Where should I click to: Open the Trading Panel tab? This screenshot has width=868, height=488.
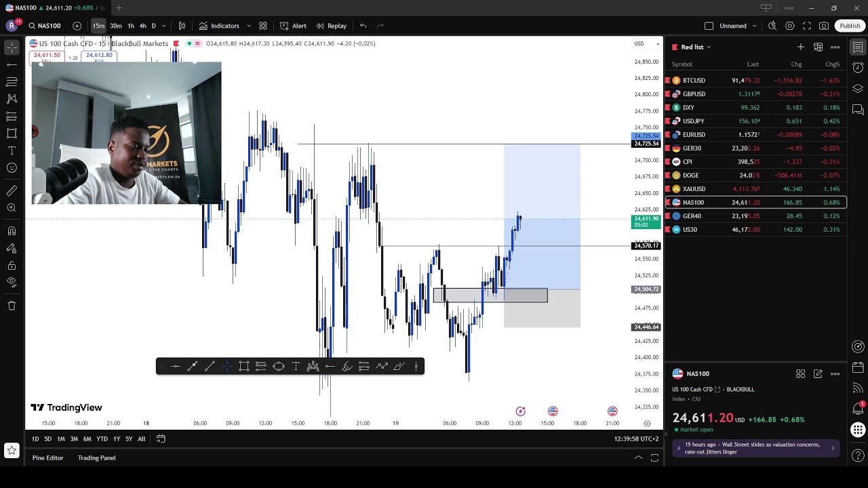97,457
